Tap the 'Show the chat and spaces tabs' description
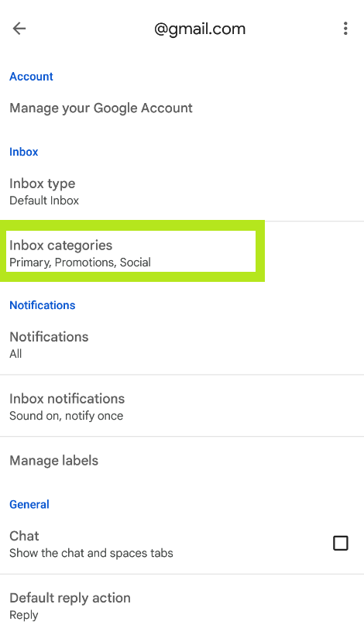 coord(91,553)
